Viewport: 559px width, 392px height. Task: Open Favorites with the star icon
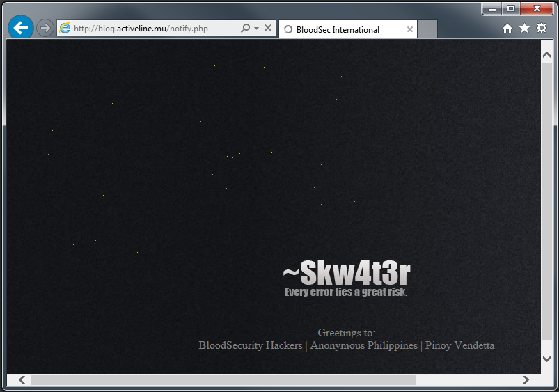click(524, 28)
